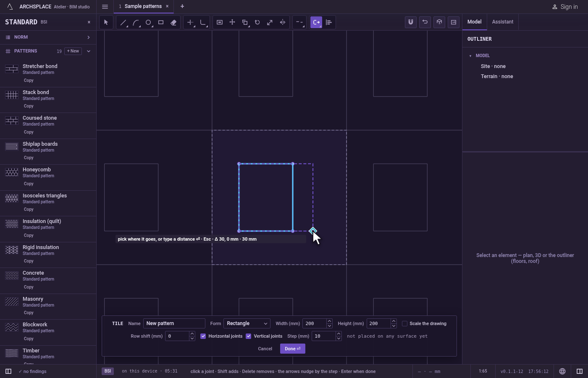
Task: Activate the rotate tool
Action: coord(257,22)
